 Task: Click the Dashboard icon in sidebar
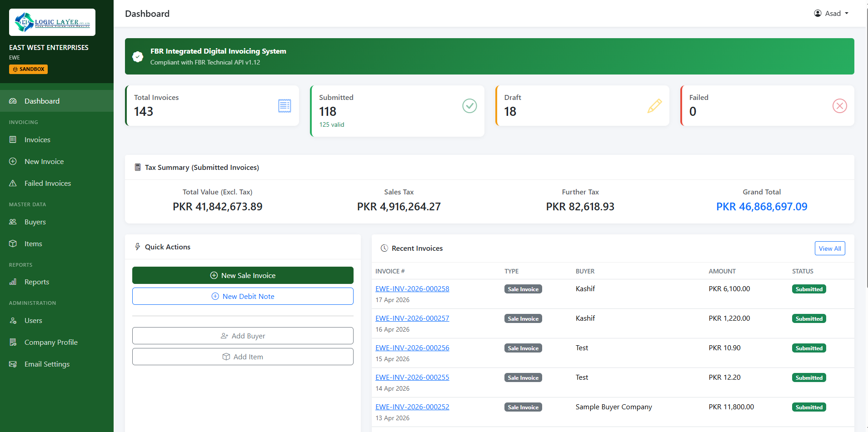(x=12, y=101)
